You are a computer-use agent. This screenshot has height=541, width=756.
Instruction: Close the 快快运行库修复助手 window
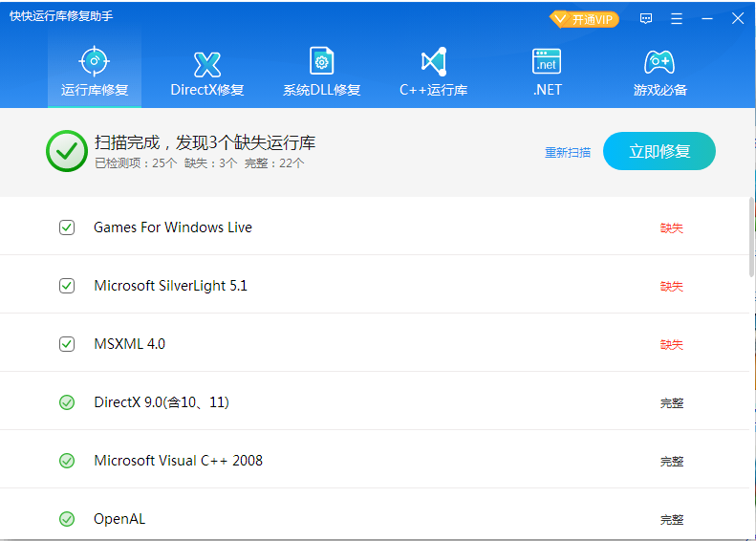pos(737,19)
